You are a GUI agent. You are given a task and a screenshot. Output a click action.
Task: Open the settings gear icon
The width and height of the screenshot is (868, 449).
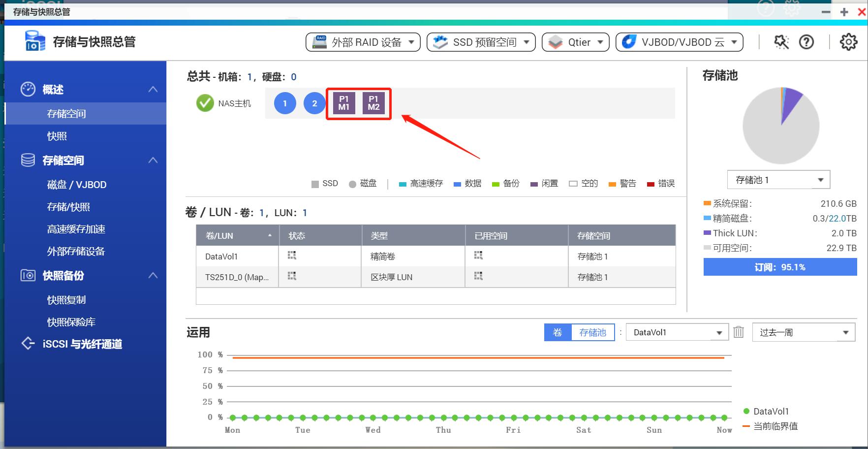click(848, 42)
